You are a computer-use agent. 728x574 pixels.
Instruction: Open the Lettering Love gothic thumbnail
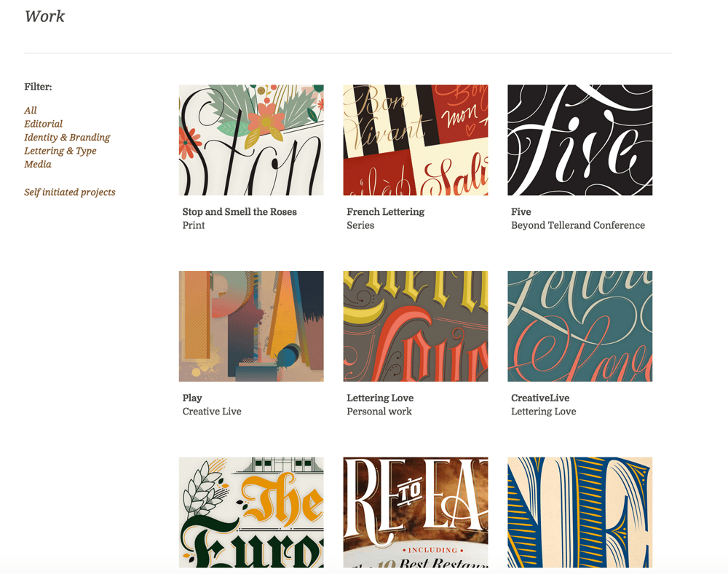pyautogui.click(x=416, y=326)
